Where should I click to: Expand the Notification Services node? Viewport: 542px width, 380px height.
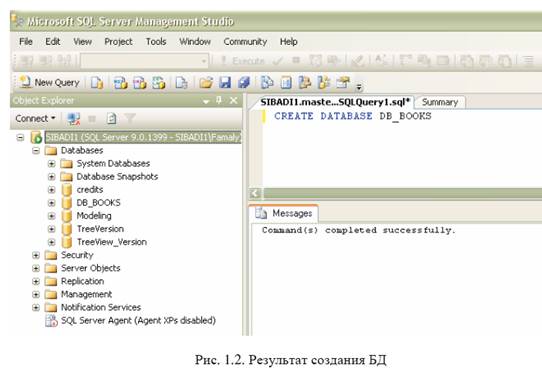36,307
